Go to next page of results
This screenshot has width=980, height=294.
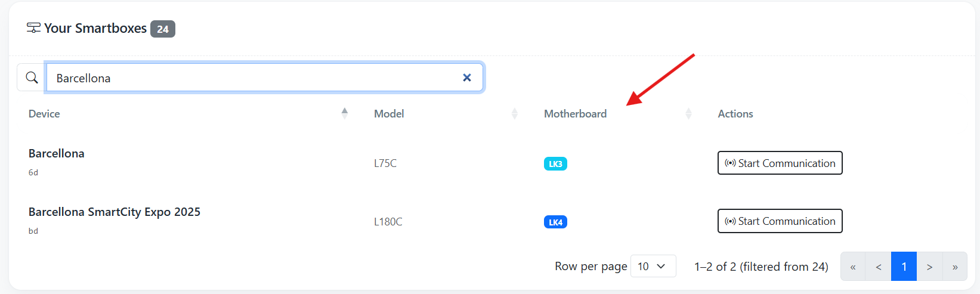[x=929, y=267]
